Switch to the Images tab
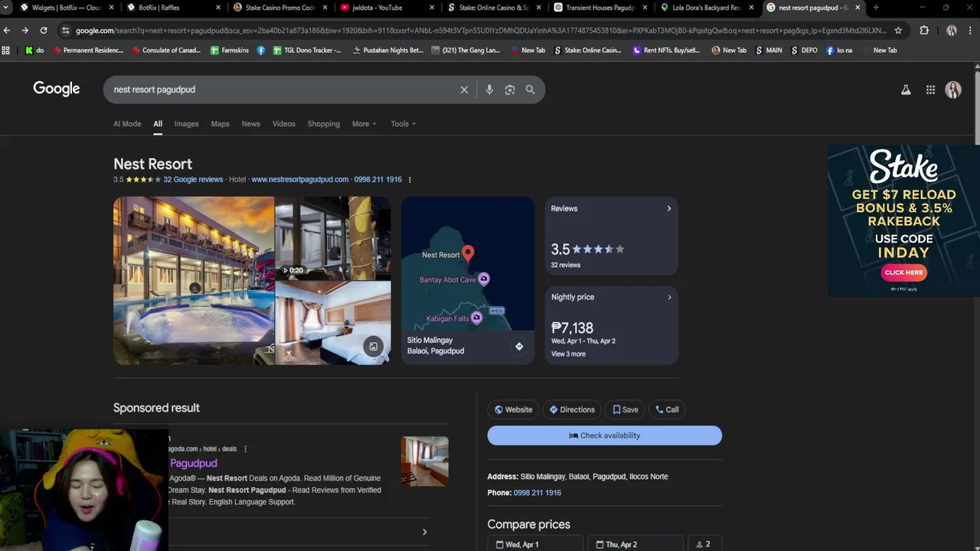 click(186, 124)
